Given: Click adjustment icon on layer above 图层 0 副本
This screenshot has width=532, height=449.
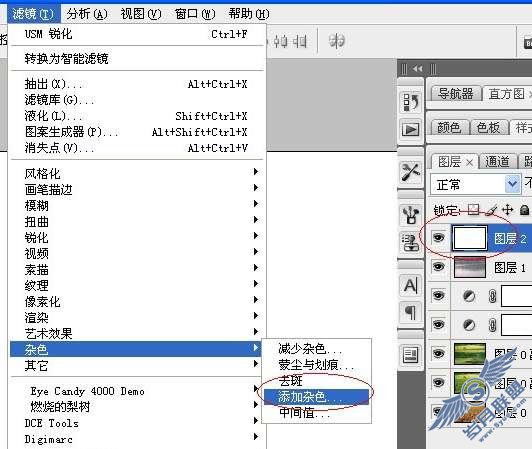Looking at the screenshot, I should click(x=469, y=325).
